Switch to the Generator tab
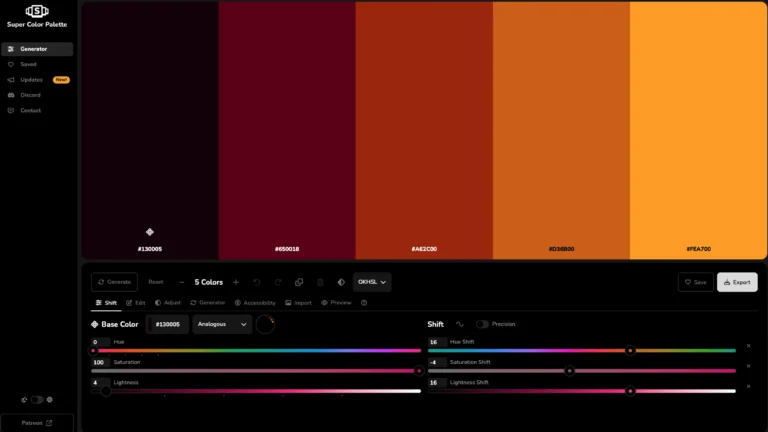This screenshot has width=768, height=432. click(208, 303)
